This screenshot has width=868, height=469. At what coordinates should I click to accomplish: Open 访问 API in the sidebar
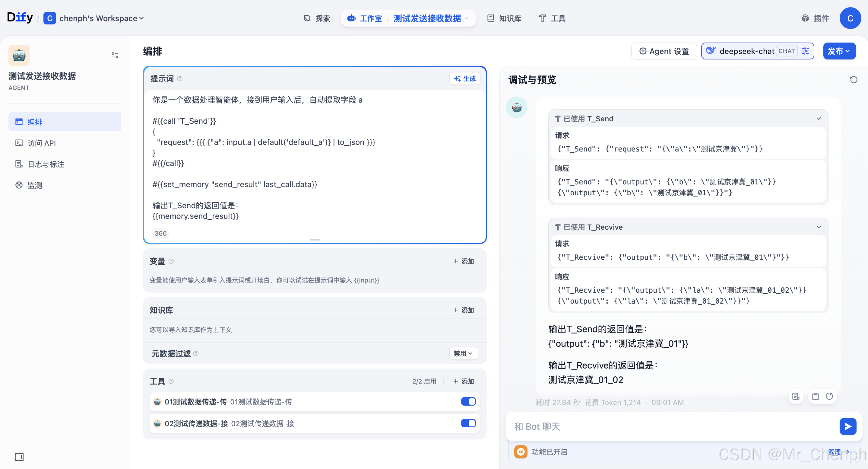(65, 143)
